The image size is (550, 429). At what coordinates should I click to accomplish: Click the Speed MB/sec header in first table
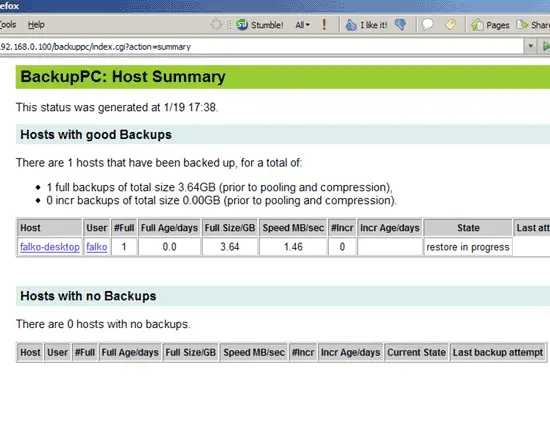click(293, 228)
